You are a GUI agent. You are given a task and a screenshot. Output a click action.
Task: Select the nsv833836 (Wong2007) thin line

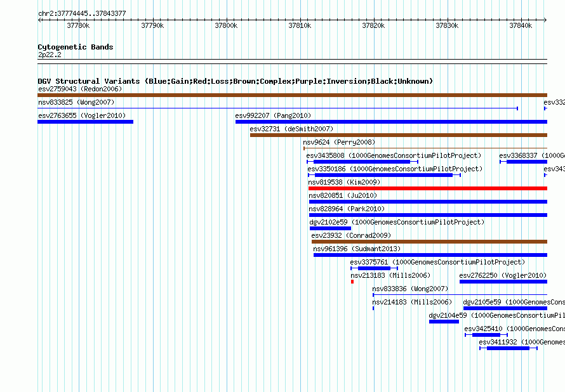point(460,295)
